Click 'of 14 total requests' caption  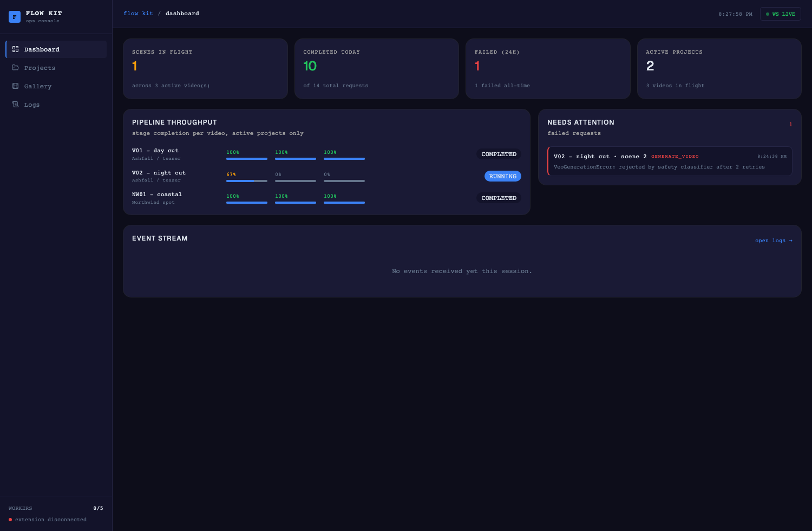coord(336,86)
